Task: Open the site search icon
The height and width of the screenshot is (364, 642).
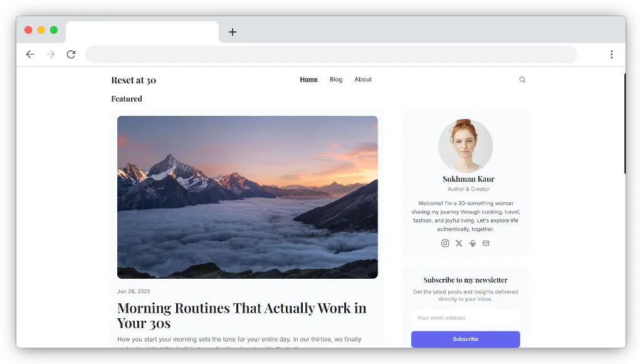Action: coord(522,80)
